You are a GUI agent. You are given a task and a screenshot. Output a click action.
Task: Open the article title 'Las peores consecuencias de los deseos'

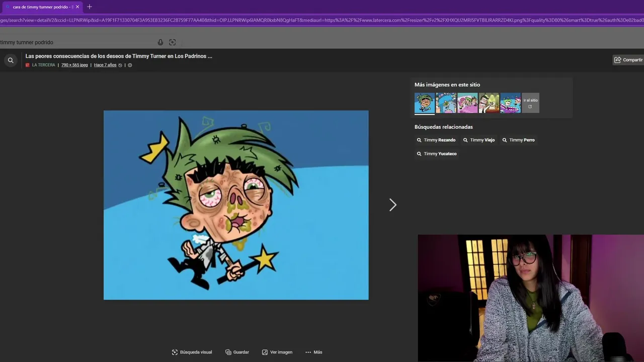click(x=119, y=56)
